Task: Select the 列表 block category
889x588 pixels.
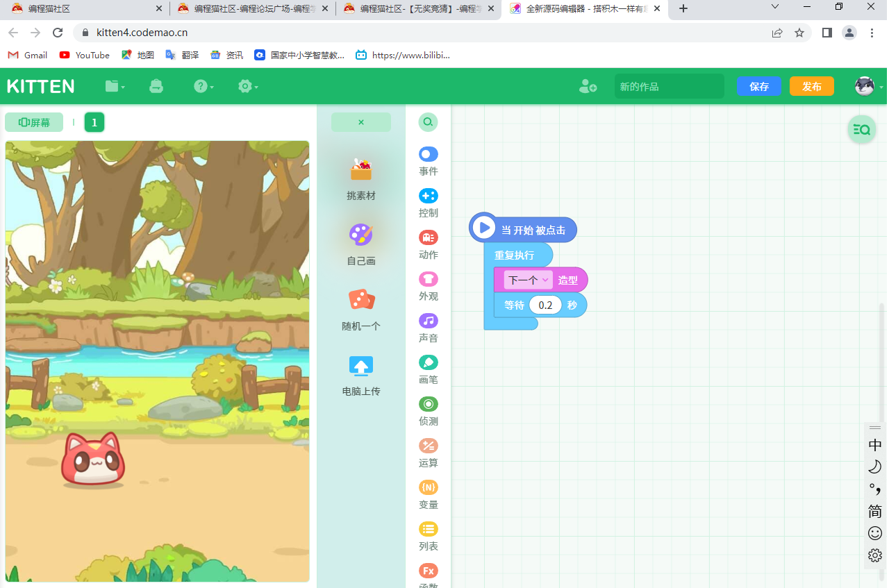Action: point(429,537)
